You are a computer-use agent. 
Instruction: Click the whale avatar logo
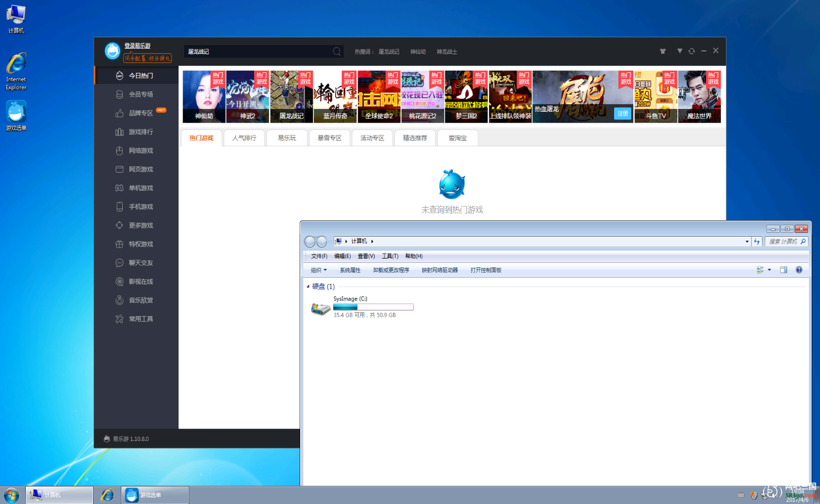(112, 51)
